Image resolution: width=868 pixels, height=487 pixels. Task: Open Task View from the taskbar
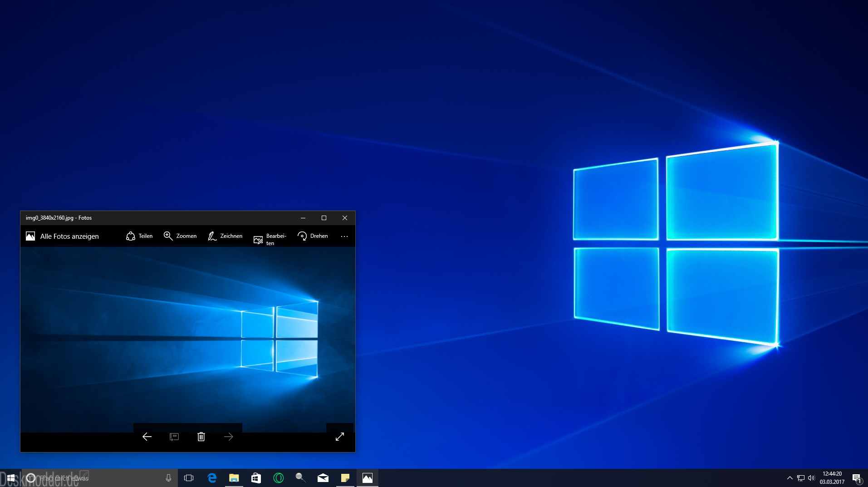point(189,478)
